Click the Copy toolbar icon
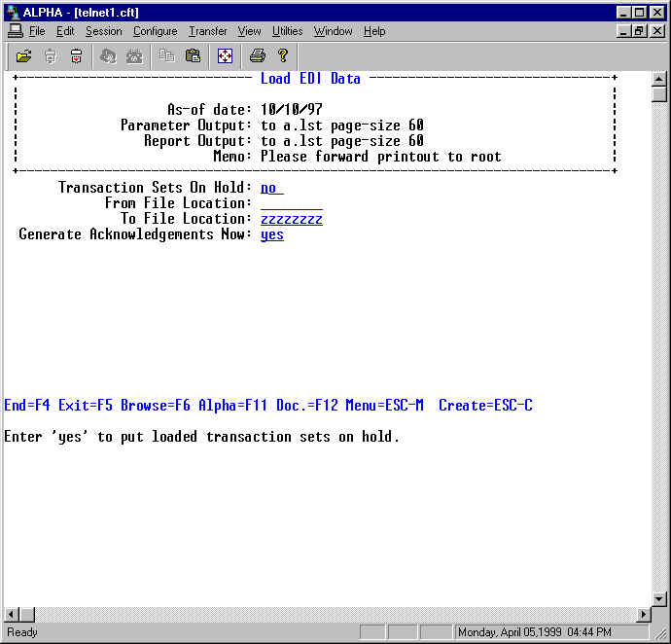Screen dimensions: 671x644 pyautogui.click(x=166, y=55)
